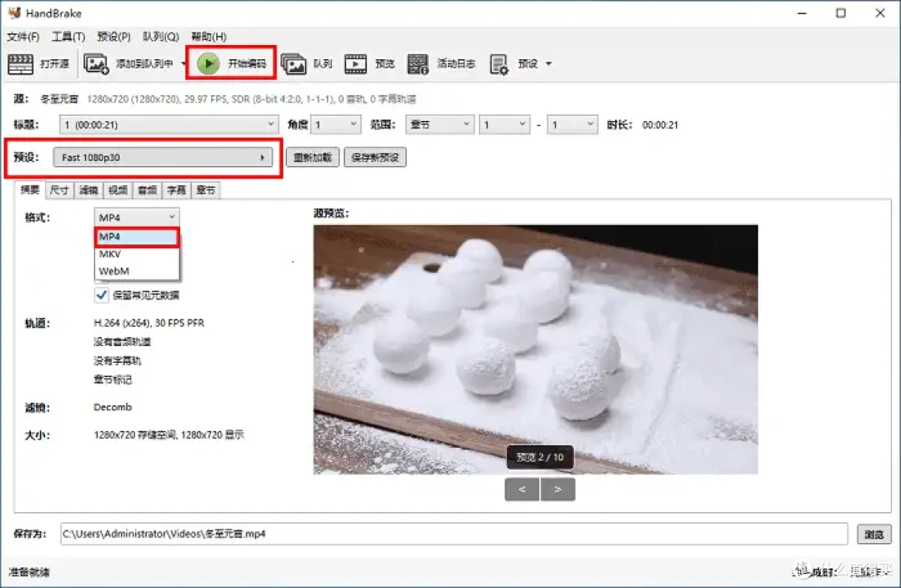This screenshot has height=588, width=901.
Task: Click the Add to Queue icon
Action: click(96, 63)
